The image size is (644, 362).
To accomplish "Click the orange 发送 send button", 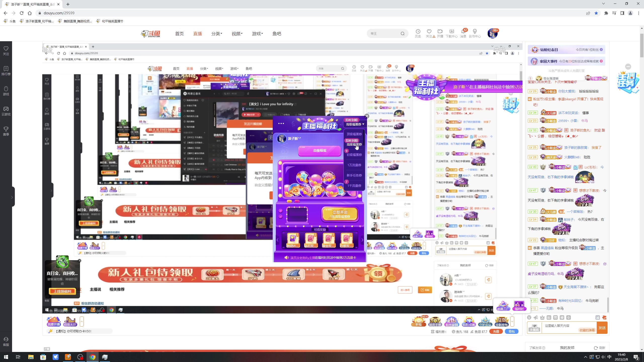I will click(x=602, y=328).
